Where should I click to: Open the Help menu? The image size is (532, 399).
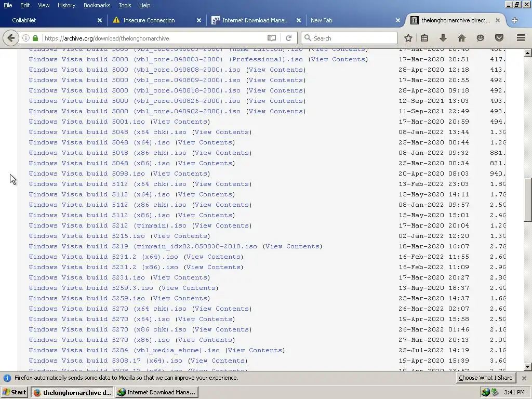pyautogui.click(x=145, y=5)
